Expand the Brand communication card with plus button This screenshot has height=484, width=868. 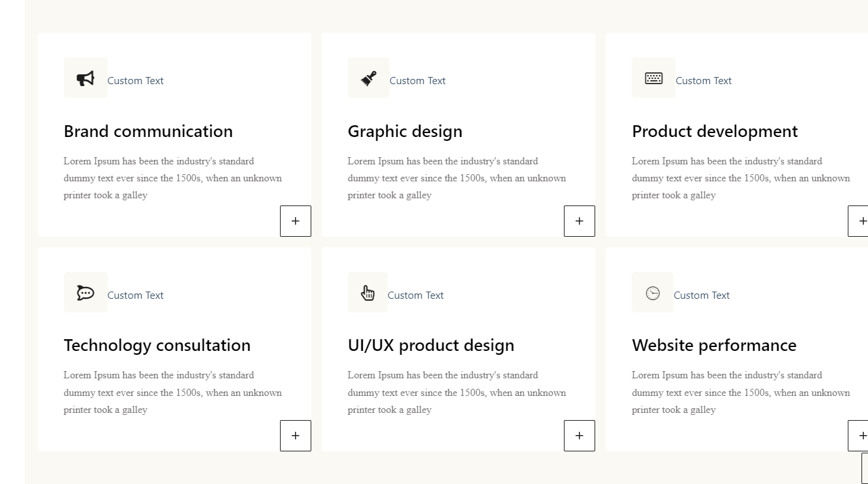tap(296, 221)
